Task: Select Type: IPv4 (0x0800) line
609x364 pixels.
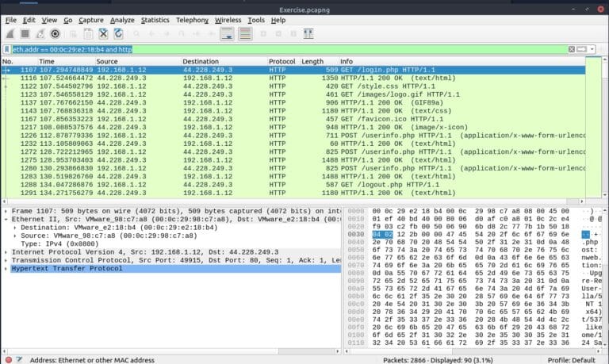Action: click(x=59, y=244)
